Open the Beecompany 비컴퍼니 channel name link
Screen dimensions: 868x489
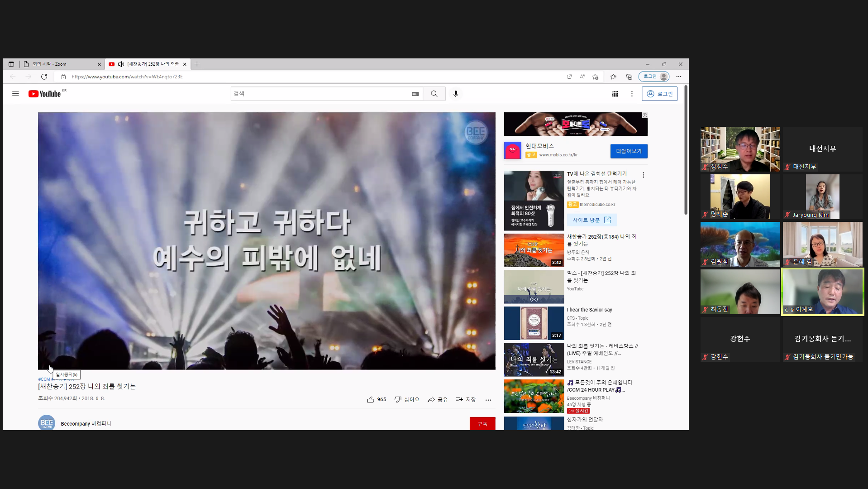[86, 424]
